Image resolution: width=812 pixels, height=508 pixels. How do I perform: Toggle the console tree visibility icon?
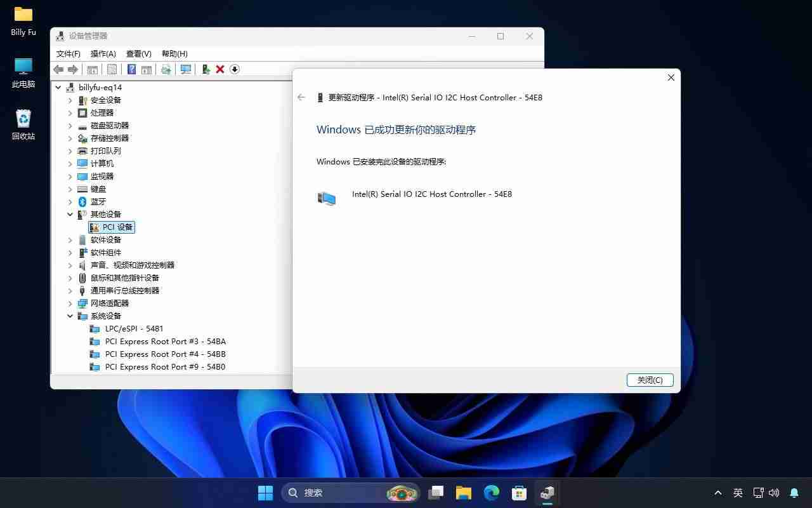click(x=93, y=69)
